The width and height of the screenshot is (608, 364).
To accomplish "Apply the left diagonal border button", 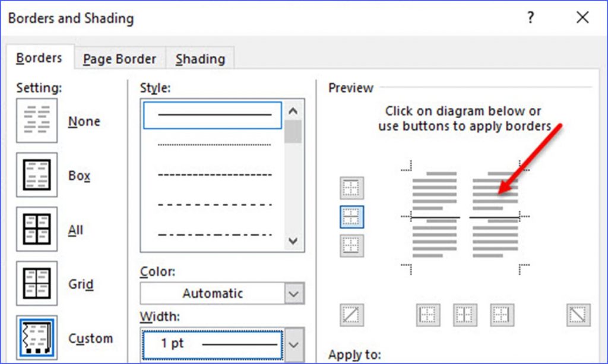I will pos(353,315).
